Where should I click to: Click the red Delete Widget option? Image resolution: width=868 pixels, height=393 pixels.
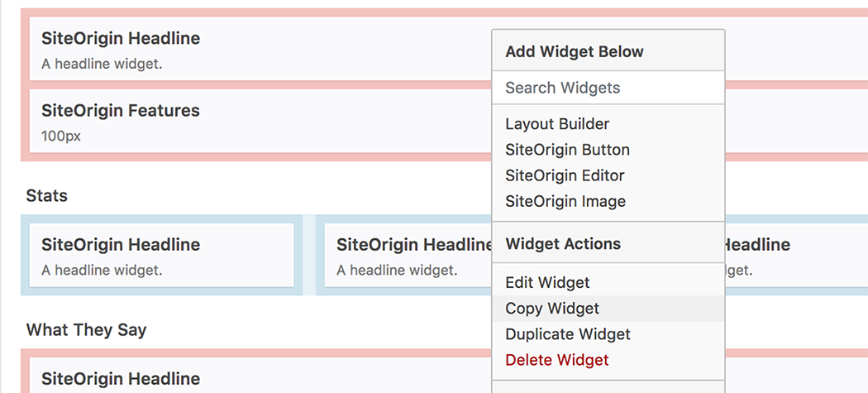608,360
